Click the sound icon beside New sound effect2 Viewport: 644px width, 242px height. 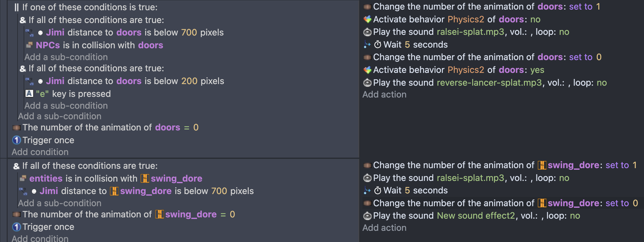tap(367, 216)
